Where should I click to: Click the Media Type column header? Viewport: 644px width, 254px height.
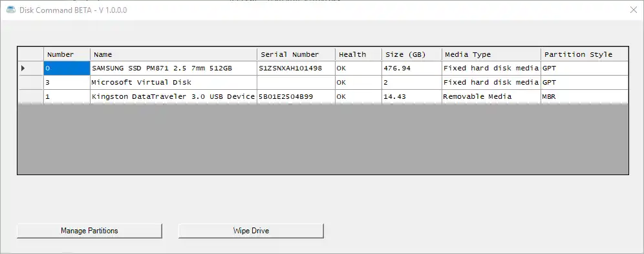(491, 54)
